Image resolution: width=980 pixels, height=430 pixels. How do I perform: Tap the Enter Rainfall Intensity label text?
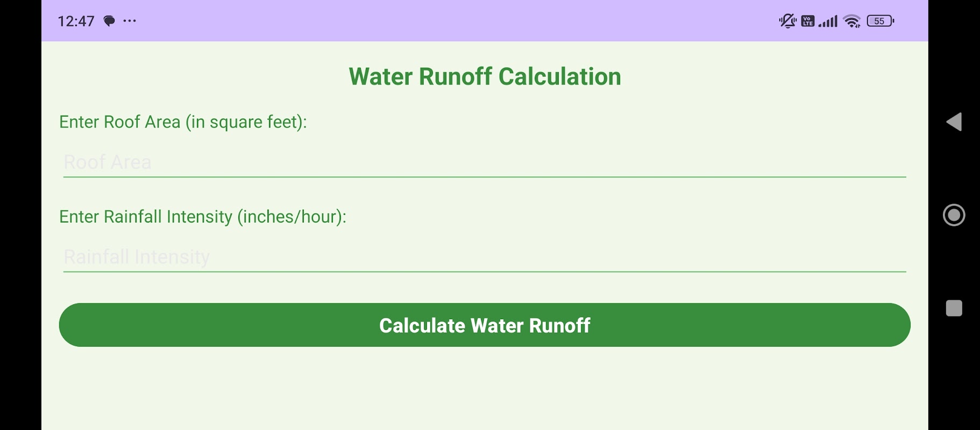pos(203,217)
